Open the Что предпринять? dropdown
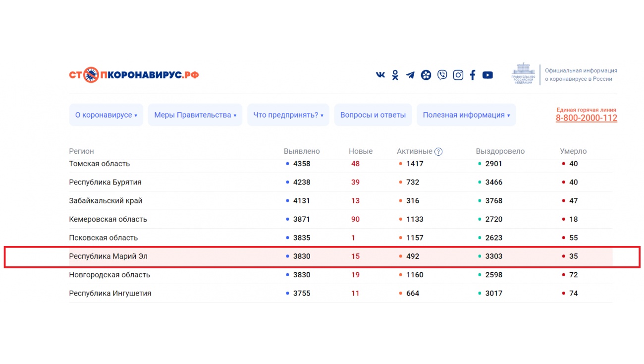 [288, 115]
